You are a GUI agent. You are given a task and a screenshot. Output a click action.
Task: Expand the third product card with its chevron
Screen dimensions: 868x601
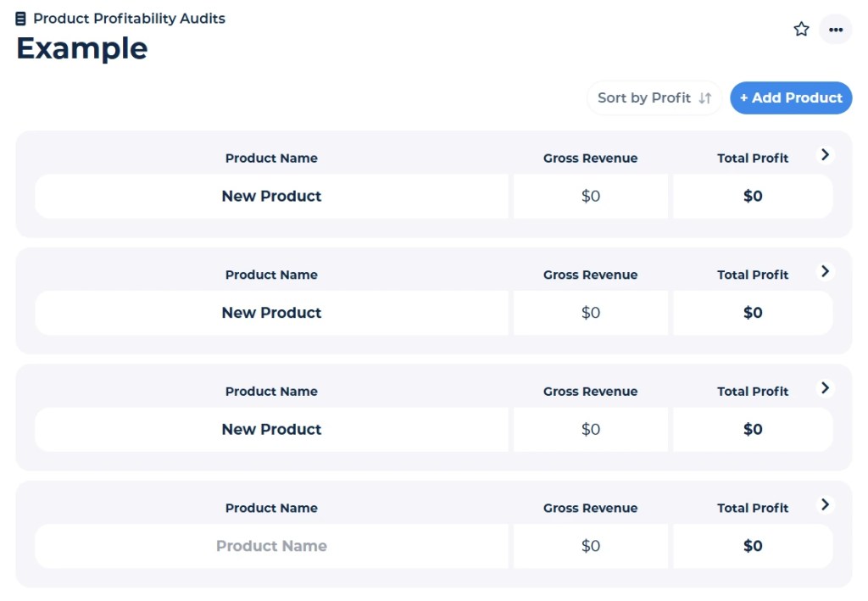[x=825, y=388]
